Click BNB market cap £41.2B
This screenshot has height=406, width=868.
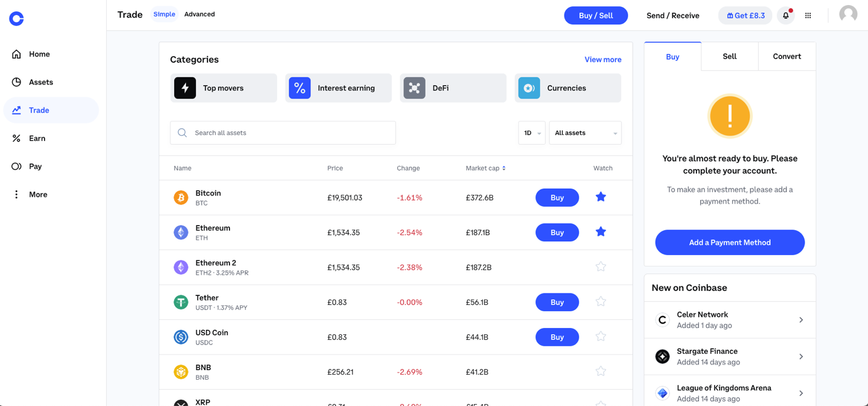pyautogui.click(x=477, y=372)
